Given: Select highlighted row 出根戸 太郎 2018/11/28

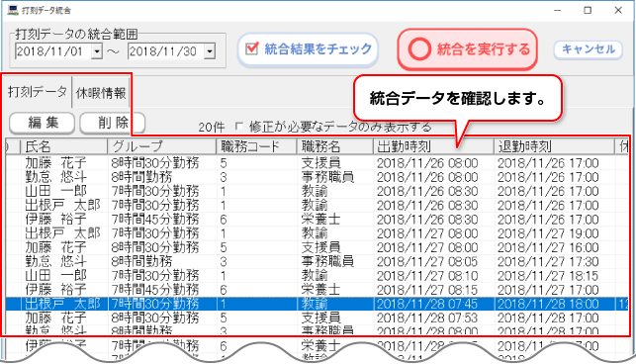Looking at the screenshot, I should 317,304.
